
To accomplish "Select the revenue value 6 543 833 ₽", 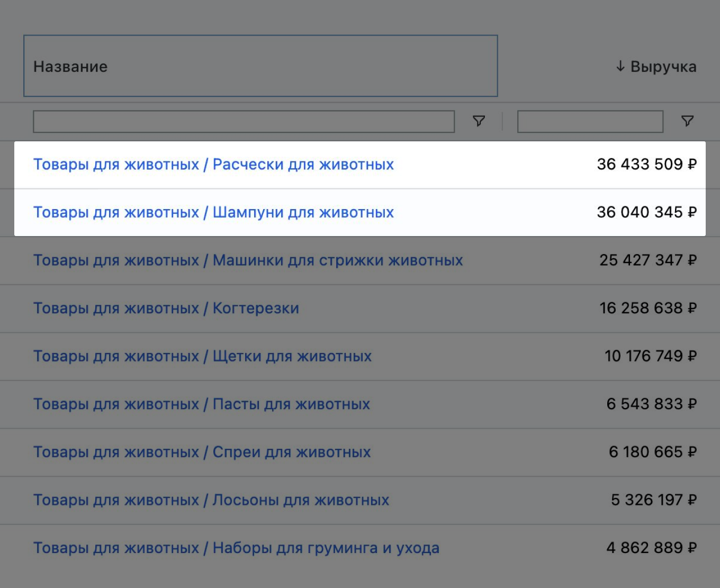I will pyautogui.click(x=652, y=404).
